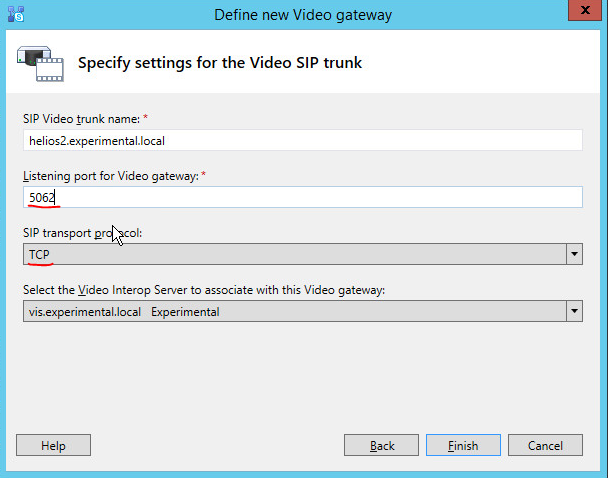This screenshot has width=608, height=478.
Task: Click the "Select the Video Interop Server" label
Action: (203, 290)
